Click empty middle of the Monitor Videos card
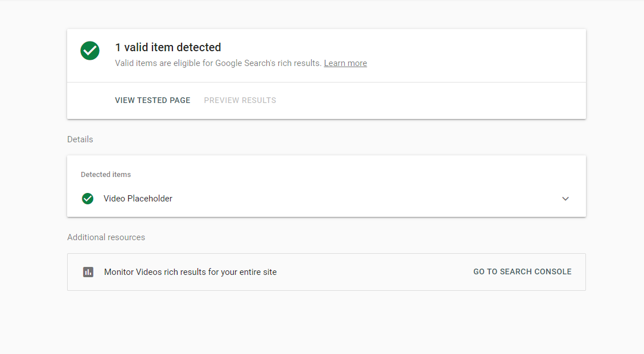This screenshot has width=644, height=354. 374,272
